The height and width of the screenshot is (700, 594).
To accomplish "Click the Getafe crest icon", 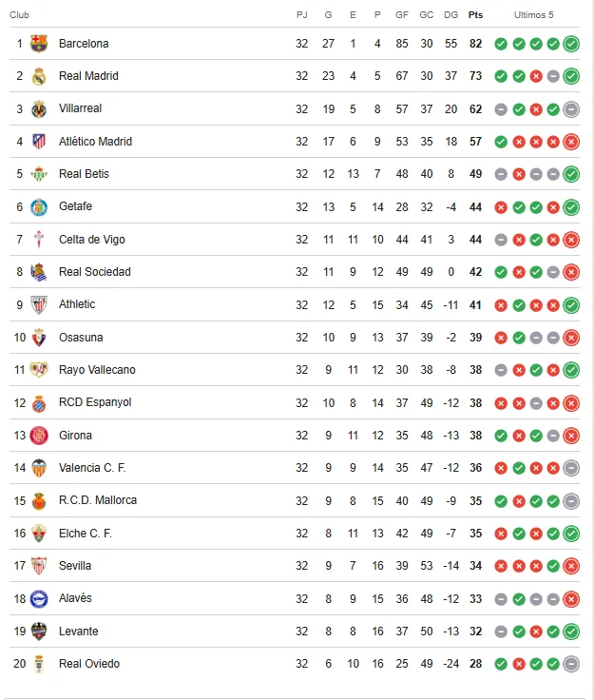I will 38,206.
